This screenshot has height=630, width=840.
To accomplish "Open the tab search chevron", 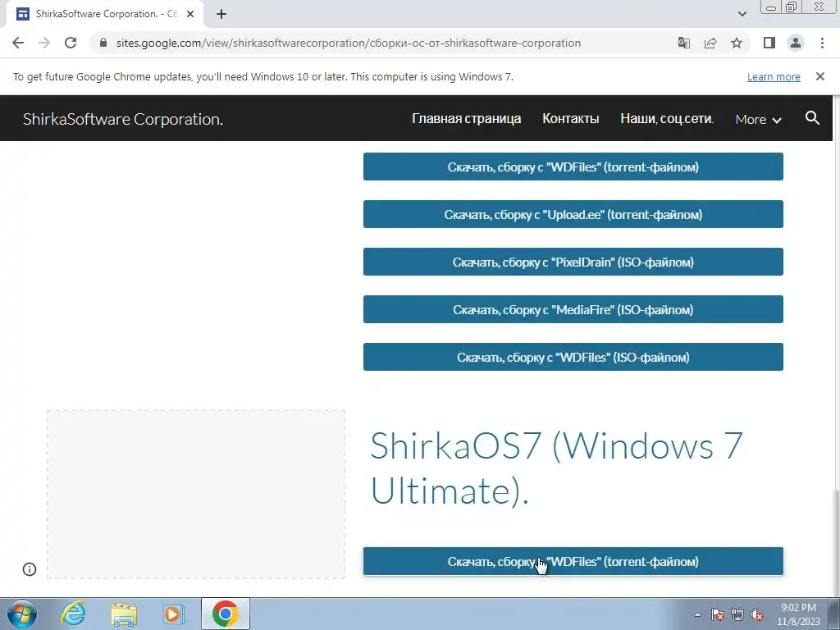I will tap(742, 14).
